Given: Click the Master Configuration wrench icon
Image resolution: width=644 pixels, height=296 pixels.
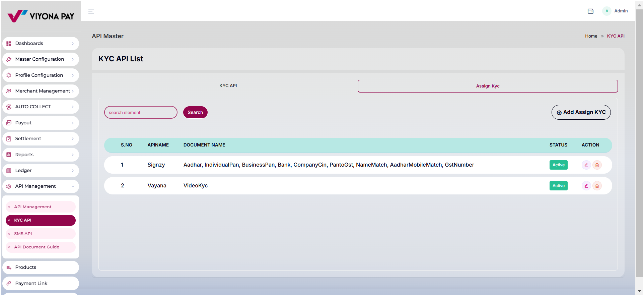Looking at the screenshot, I should (x=9, y=59).
